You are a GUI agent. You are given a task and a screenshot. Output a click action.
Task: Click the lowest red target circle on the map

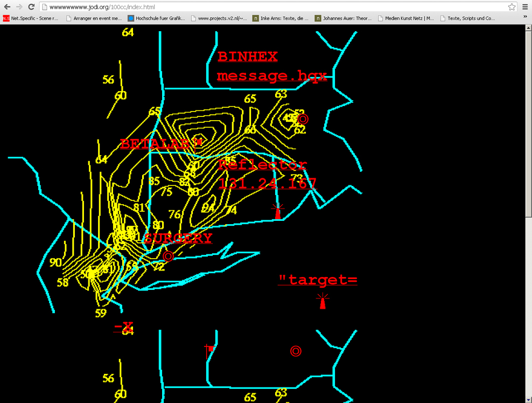tap(296, 351)
